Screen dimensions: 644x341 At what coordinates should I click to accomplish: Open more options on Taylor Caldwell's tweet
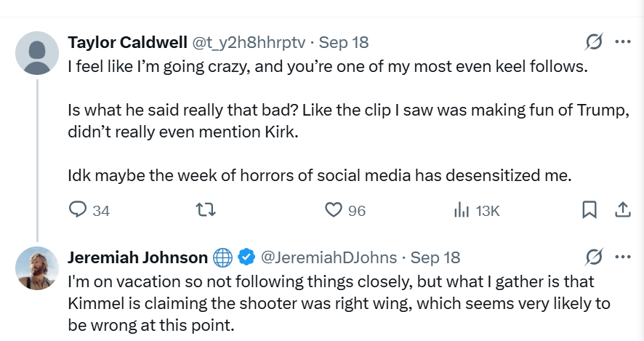(x=623, y=41)
